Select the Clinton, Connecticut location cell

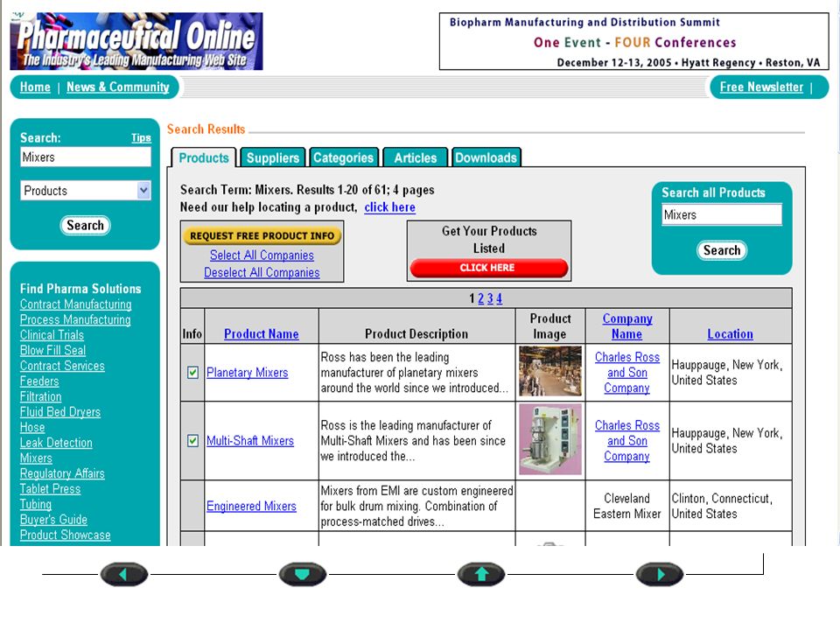click(x=731, y=506)
